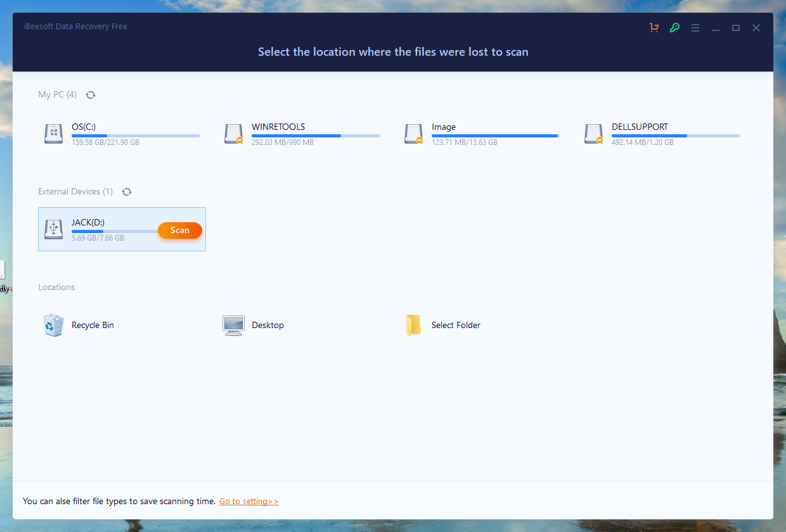Screen dimensions: 786x532
Task: Click the WINRETOOLS drive name
Action: point(278,127)
